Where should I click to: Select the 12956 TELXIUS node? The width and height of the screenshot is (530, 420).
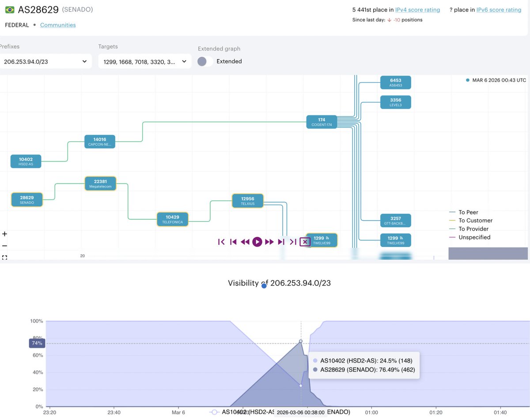[248, 201]
